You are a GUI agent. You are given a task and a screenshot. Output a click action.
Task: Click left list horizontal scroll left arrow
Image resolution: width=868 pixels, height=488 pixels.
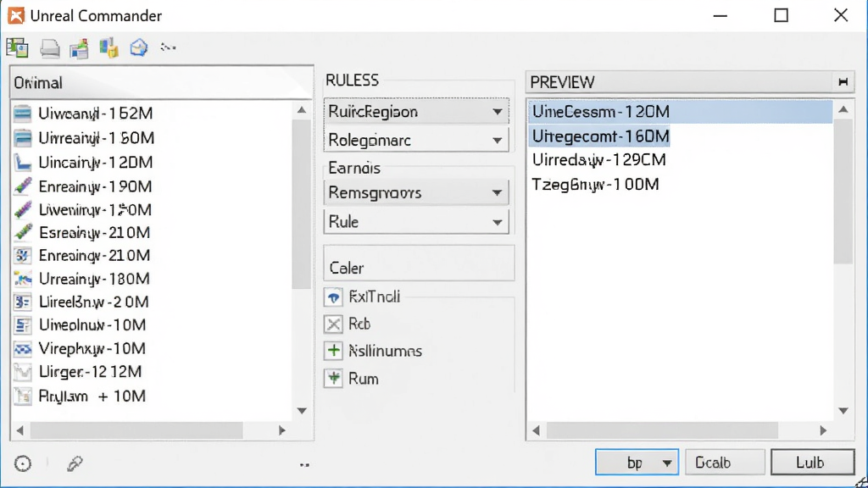pyautogui.click(x=20, y=430)
